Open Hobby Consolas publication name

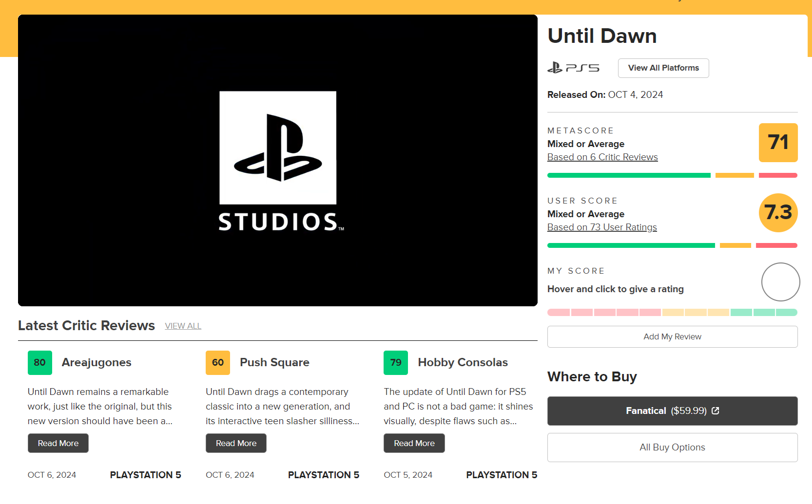pyautogui.click(x=463, y=362)
